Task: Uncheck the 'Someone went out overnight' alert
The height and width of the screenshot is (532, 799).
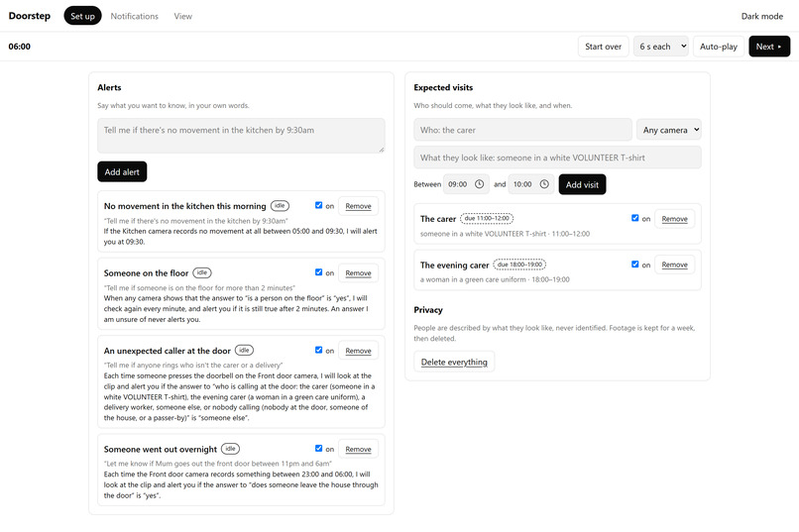Action: point(318,449)
